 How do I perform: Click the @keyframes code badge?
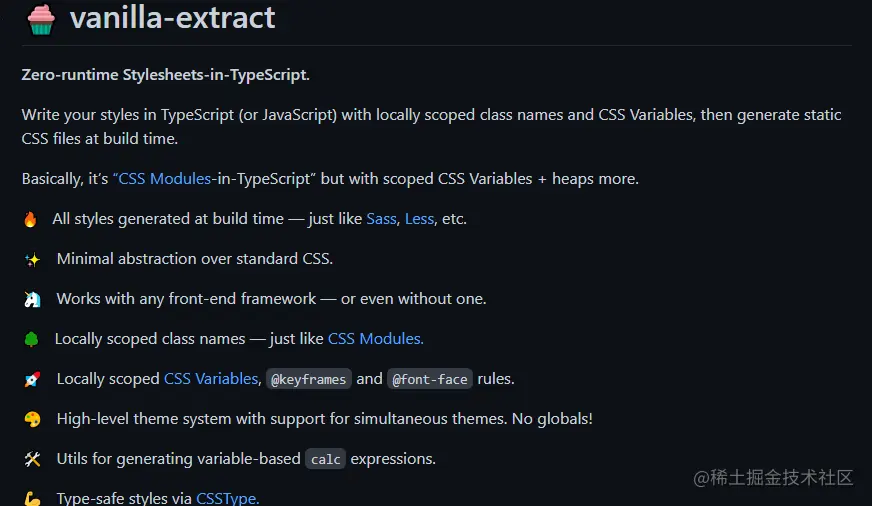[309, 379]
